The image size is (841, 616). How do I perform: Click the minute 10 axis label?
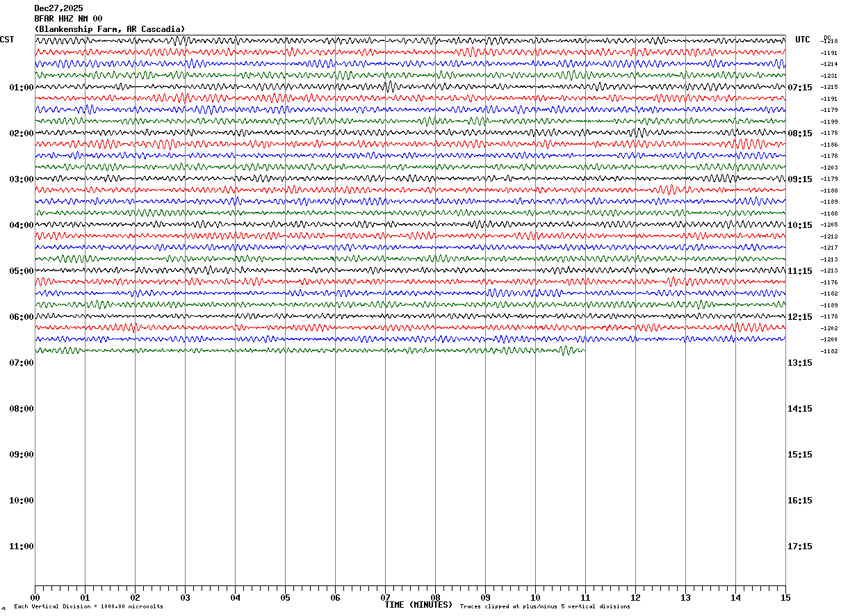coord(535,597)
